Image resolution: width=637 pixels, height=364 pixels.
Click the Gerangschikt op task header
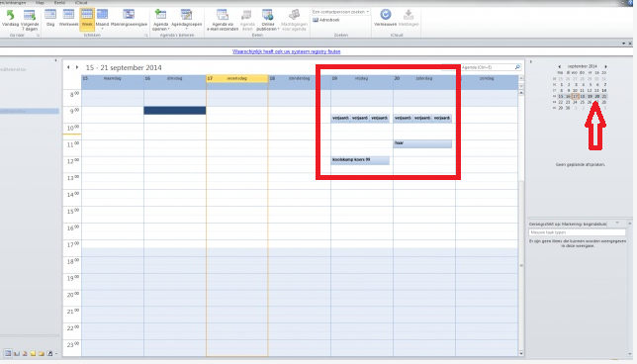point(568,224)
